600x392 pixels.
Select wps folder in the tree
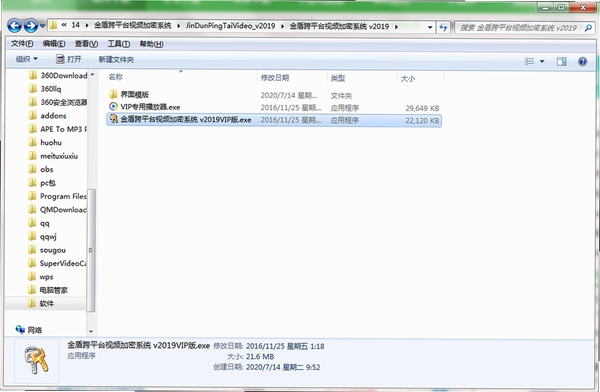[x=41, y=277]
